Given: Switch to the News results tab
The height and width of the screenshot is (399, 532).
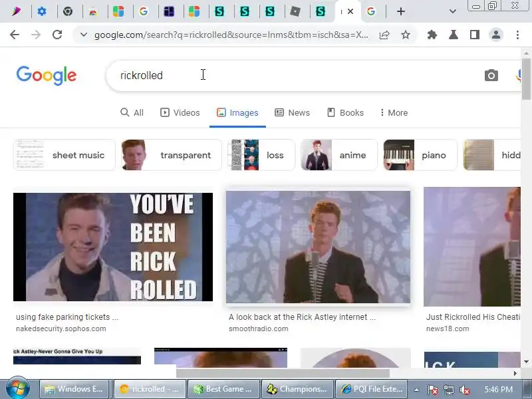Looking at the screenshot, I should (292, 112).
